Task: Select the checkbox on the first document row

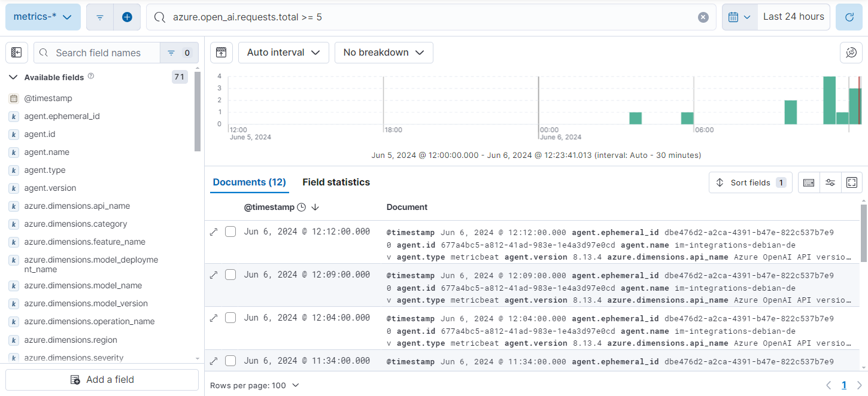Action: [230, 231]
